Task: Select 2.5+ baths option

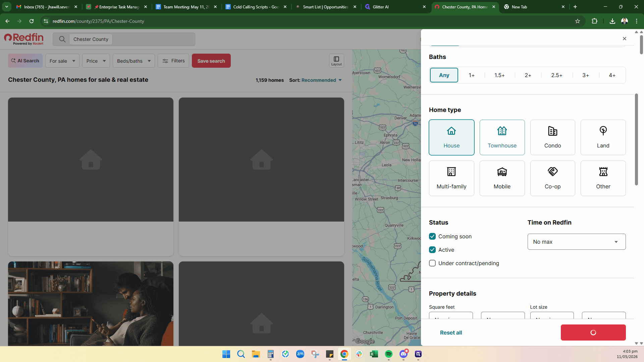Action: coord(557,75)
